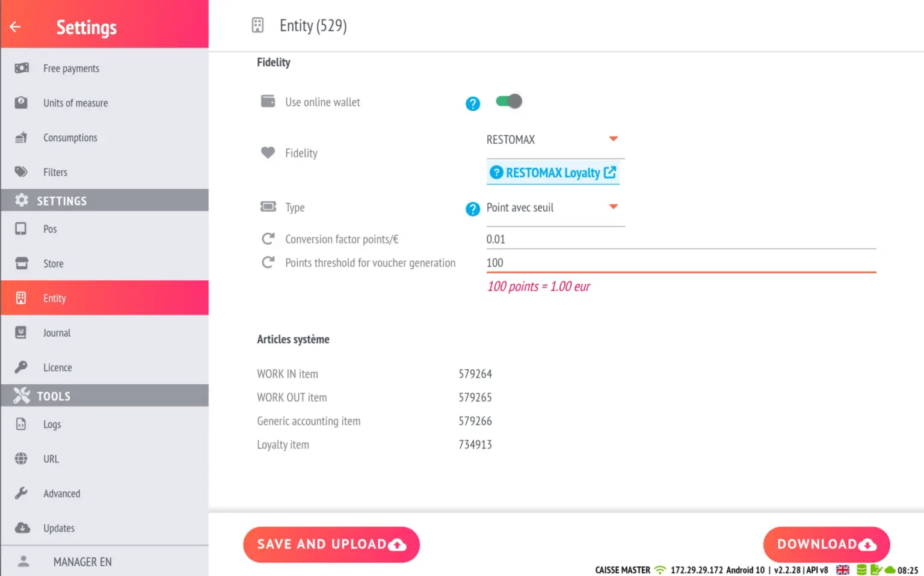Screen dimensions: 924x576
Task: Click the DOWNLOAD button
Action: 827,545
